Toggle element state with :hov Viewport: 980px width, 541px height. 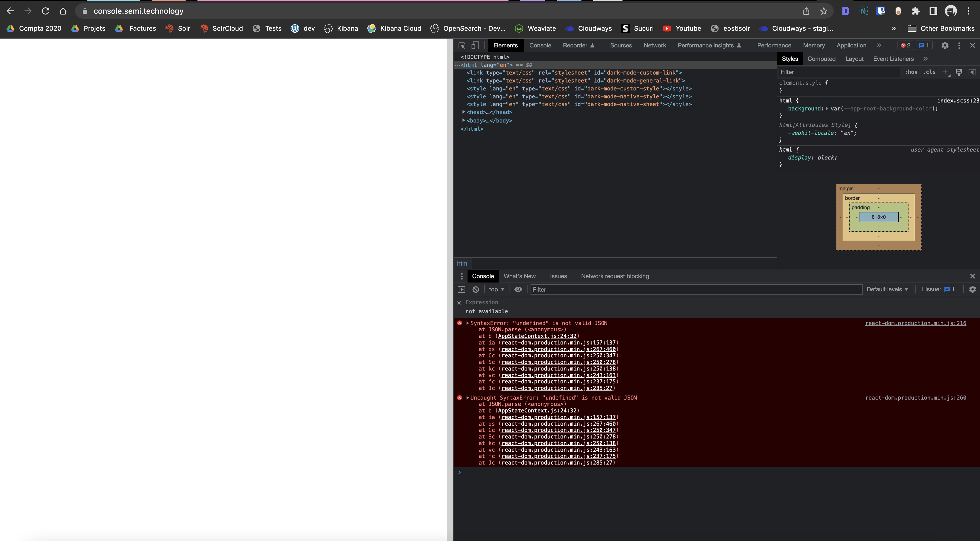point(911,72)
